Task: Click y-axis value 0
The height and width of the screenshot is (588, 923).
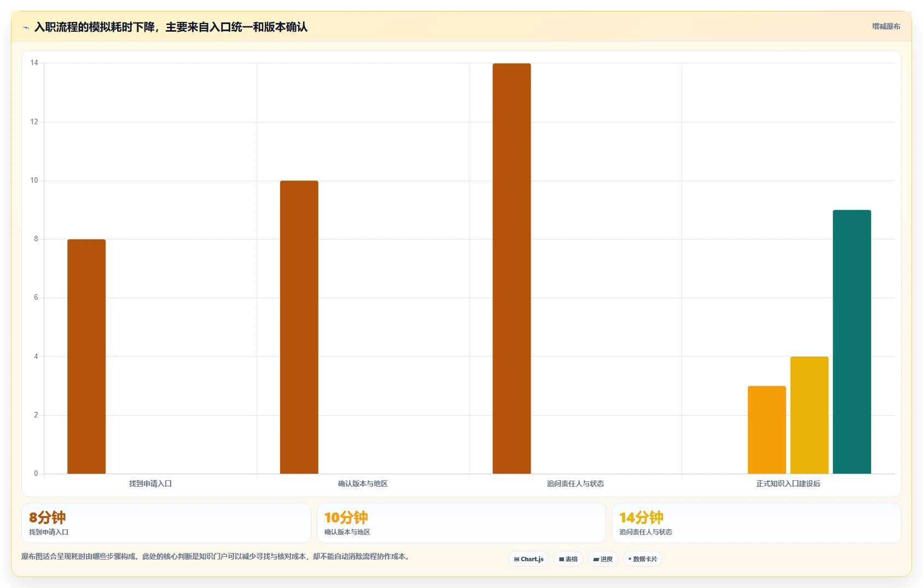Action: (x=36, y=473)
